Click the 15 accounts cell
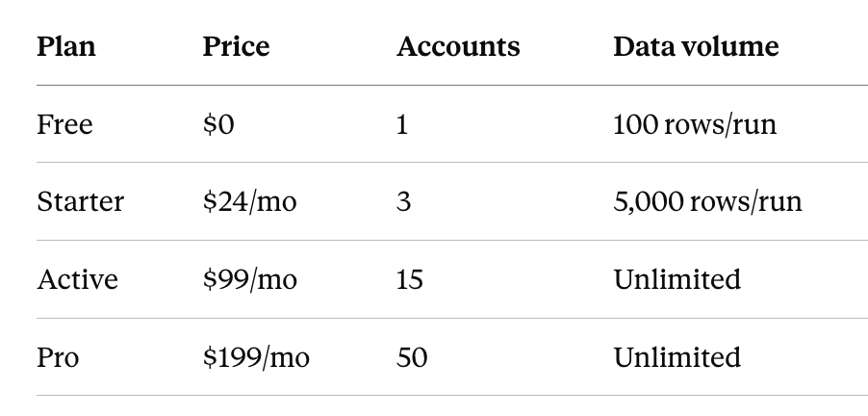Viewport: 868px width, 416px height. tap(410, 279)
